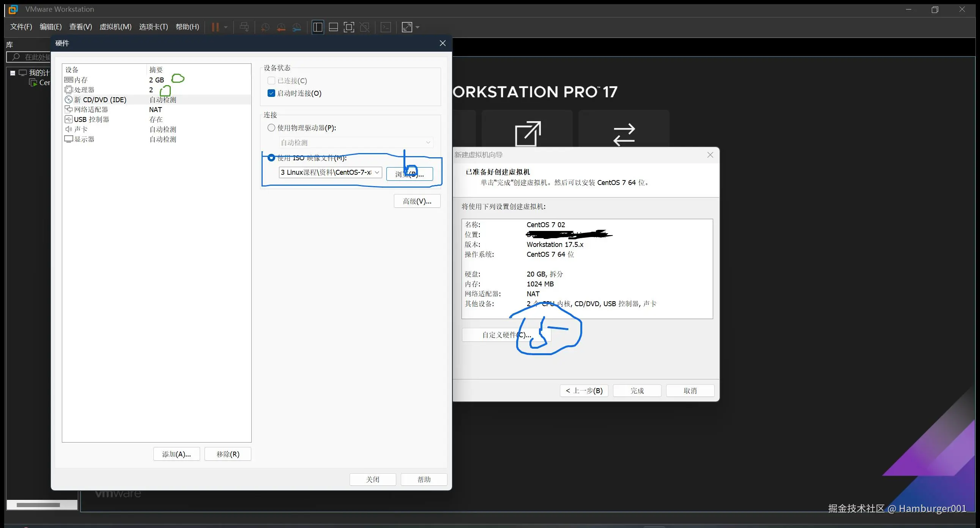
Task: Expand the CentOS-7 ISO file combo box
Action: tap(376, 172)
